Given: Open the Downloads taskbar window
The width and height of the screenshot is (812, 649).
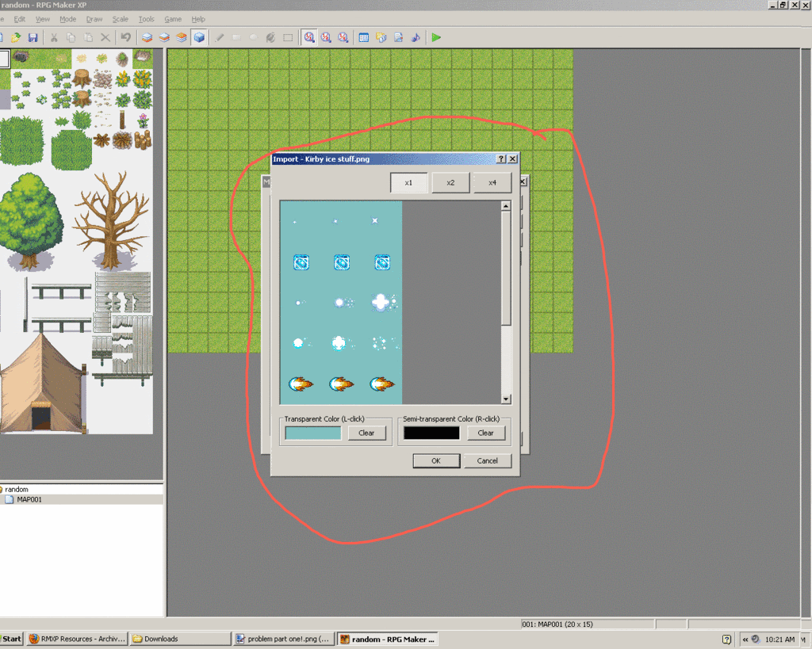Looking at the screenshot, I should (x=180, y=639).
